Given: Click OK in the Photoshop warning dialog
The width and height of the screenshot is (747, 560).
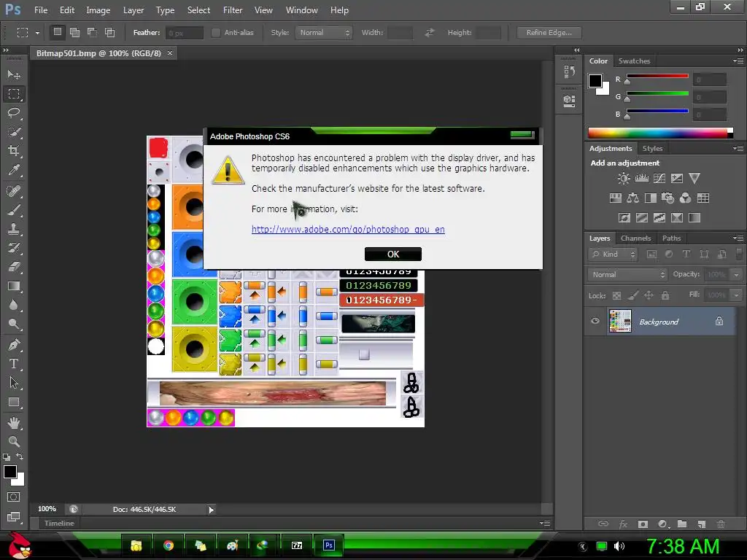Looking at the screenshot, I should 393,254.
